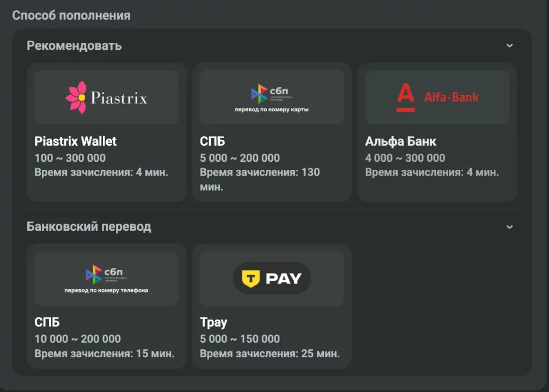Click Альфа Банк Время зачисления: 4 мин.
Screen dimensions: 549x392
[x=432, y=172]
